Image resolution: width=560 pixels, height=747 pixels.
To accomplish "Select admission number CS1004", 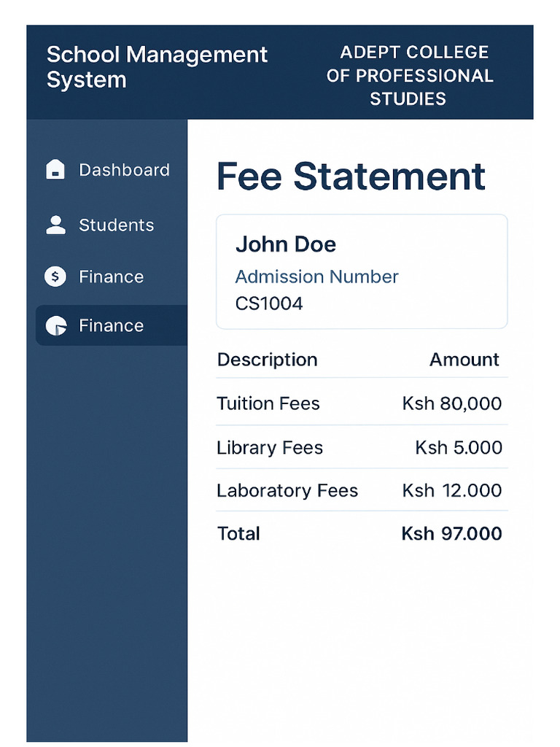I will [268, 303].
